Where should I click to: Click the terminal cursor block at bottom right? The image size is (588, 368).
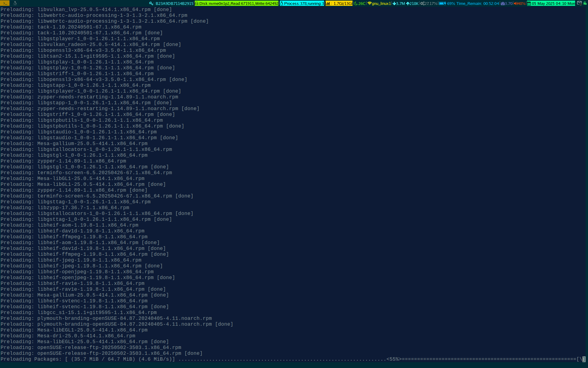pyautogui.click(x=584, y=359)
